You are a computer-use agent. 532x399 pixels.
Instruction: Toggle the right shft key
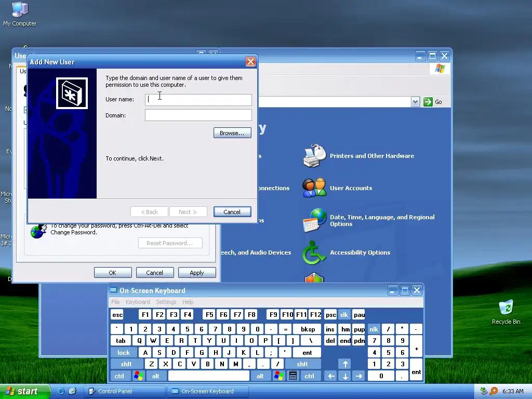coord(302,364)
